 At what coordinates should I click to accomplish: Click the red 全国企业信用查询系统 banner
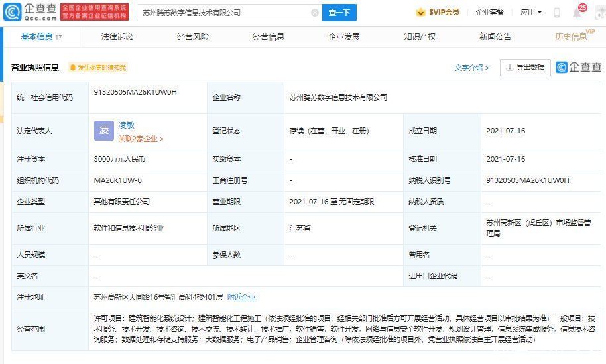[94, 12]
